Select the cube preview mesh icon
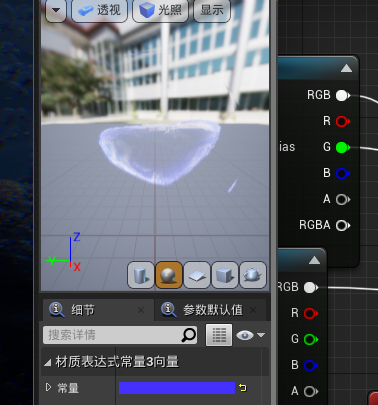 (225, 275)
